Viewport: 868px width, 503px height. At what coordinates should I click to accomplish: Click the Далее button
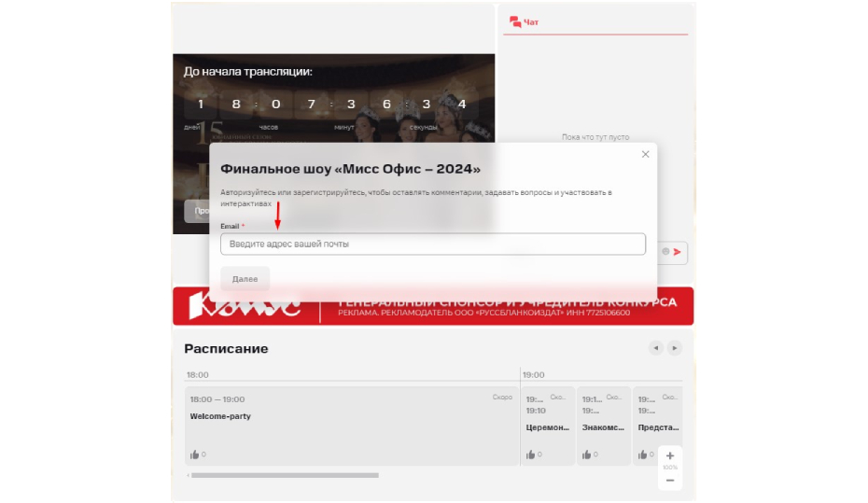point(245,279)
